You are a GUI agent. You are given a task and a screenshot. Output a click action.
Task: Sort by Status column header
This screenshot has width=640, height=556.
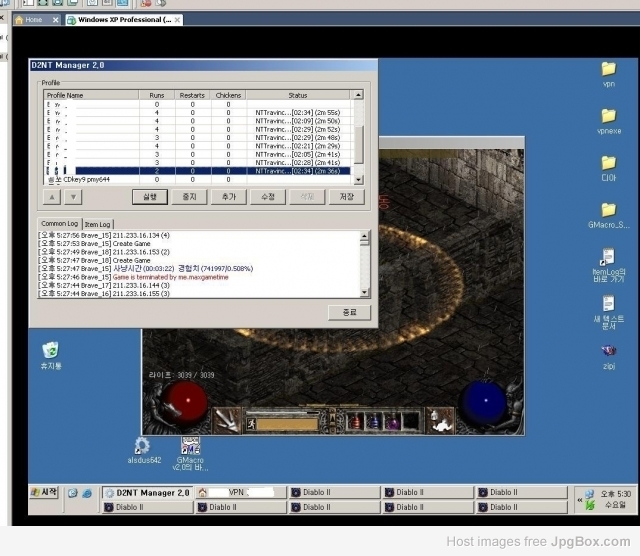[x=298, y=95]
